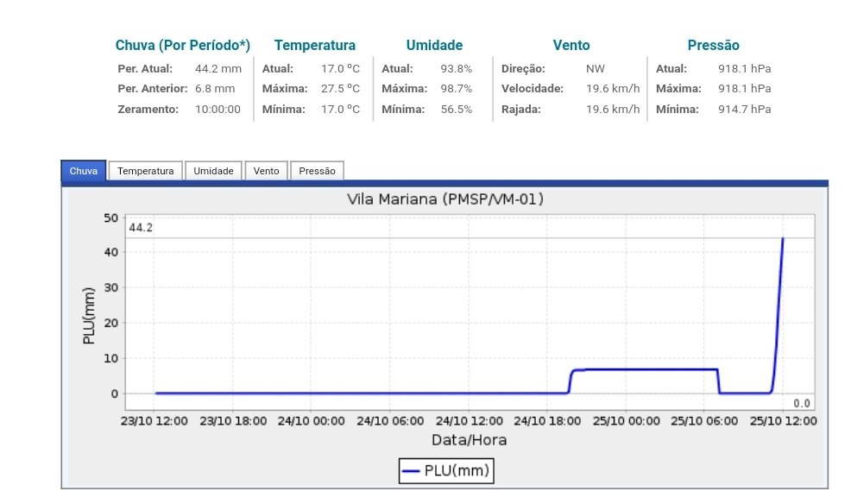Click the 44.2 maximum marker label in chart
851x504 pixels.
[x=141, y=228]
